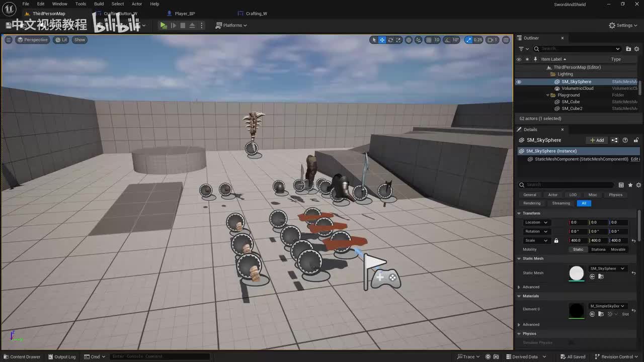Screen dimensions: 644x362
Task: Click the SM_SkySphere mesh thumbnail
Action: pyautogui.click(x=577, y=273)
